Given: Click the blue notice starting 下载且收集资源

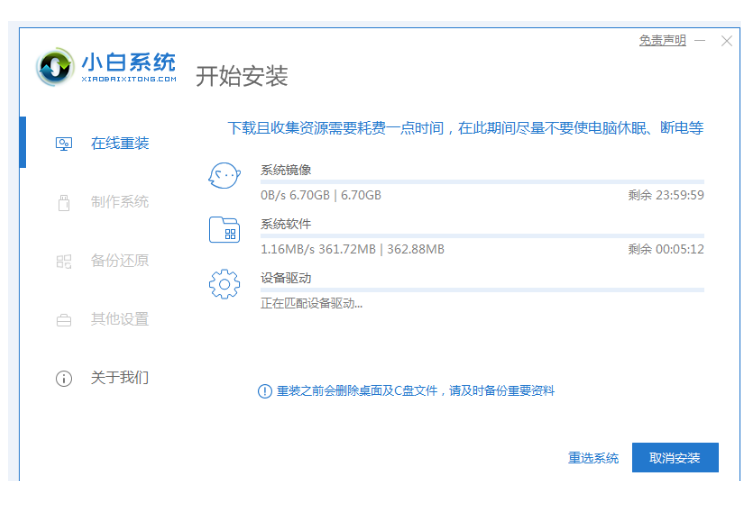Looking at the screenshot, I should [465, 128].
